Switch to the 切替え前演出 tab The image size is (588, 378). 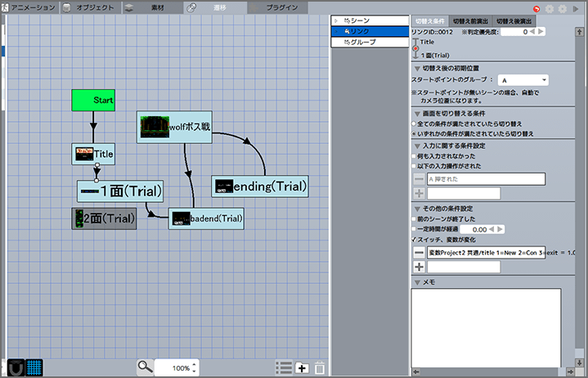coord(469,20)
